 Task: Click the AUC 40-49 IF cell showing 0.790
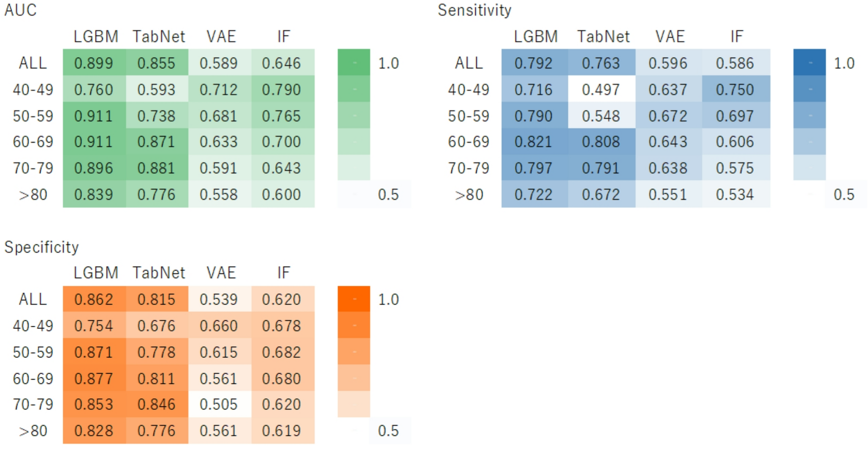pyautogui.click(x=282, y=89)
